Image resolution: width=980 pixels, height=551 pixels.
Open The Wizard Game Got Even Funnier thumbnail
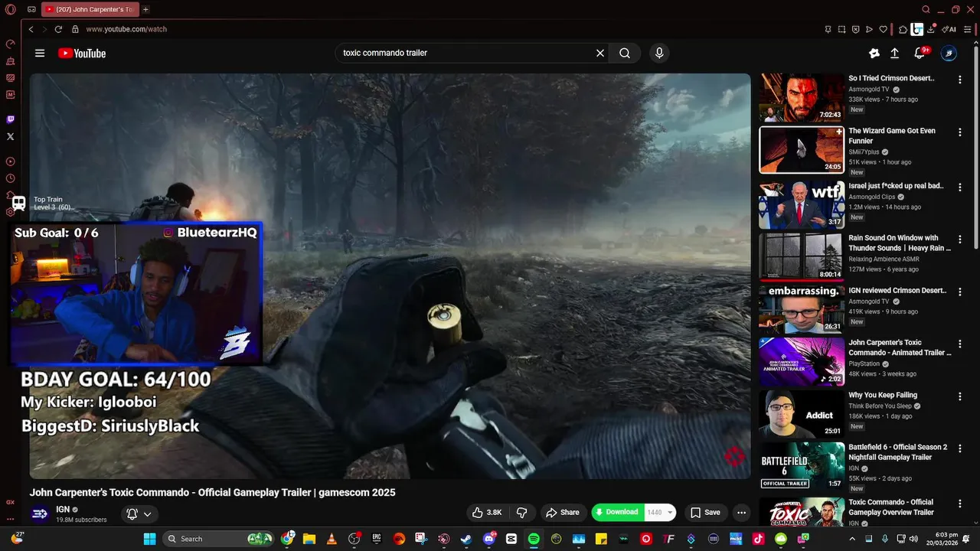pyautogui.click(x=802, y=150)
